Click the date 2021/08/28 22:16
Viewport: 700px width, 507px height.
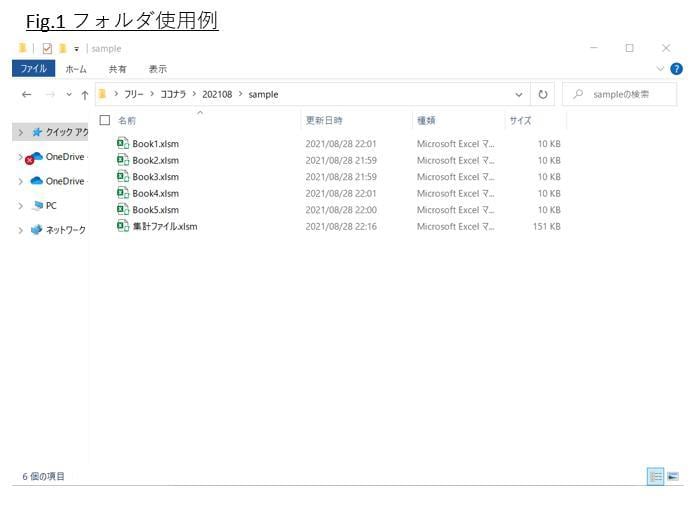click(x=341, y=226)
